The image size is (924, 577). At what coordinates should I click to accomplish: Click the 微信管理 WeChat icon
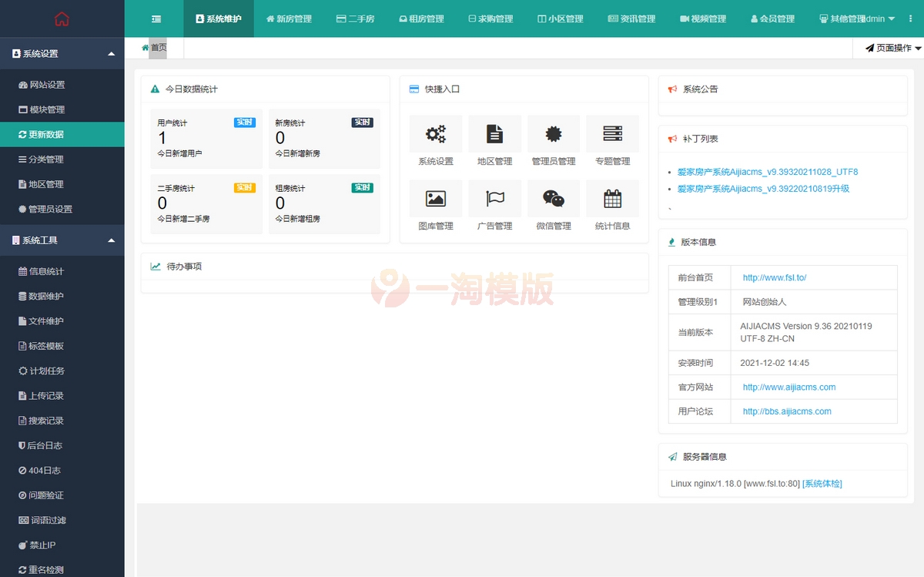coord(553,200)
